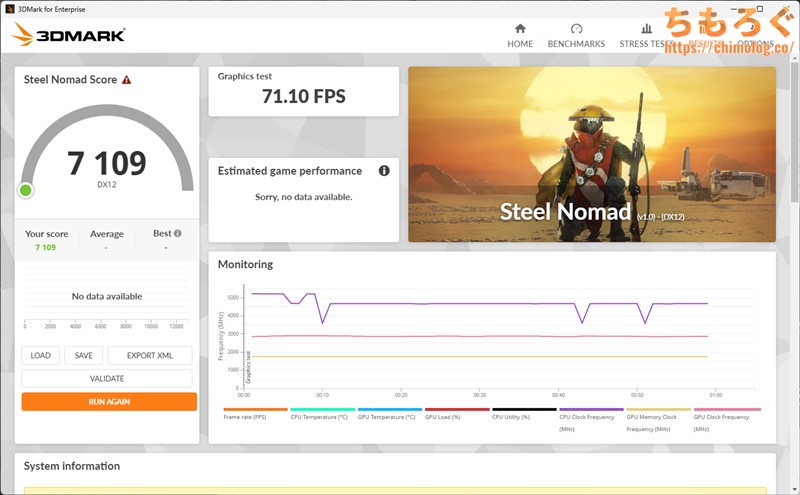Image resolution: width=800 pixels, height=495 pixels.
Task: Toggle GPU Temperature legend series
Action: point(390,414)
